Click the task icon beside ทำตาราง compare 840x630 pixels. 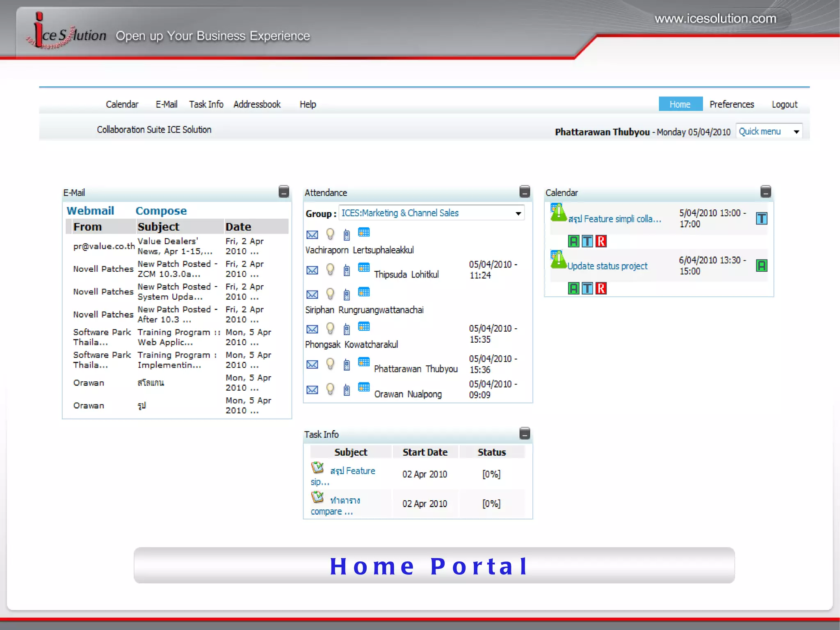(317, 497)
